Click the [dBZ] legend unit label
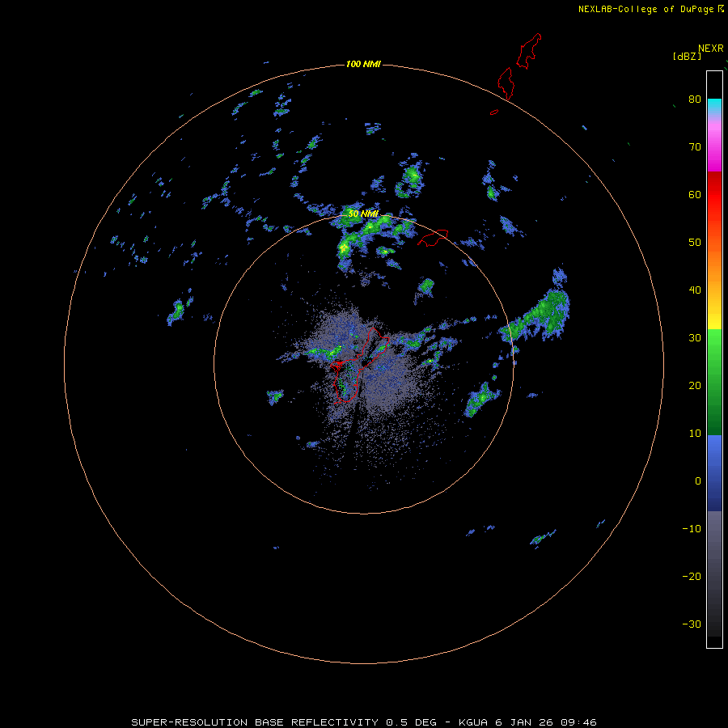Image resolution: width=728 pixels, height=728 pixels. coord(687,57)
